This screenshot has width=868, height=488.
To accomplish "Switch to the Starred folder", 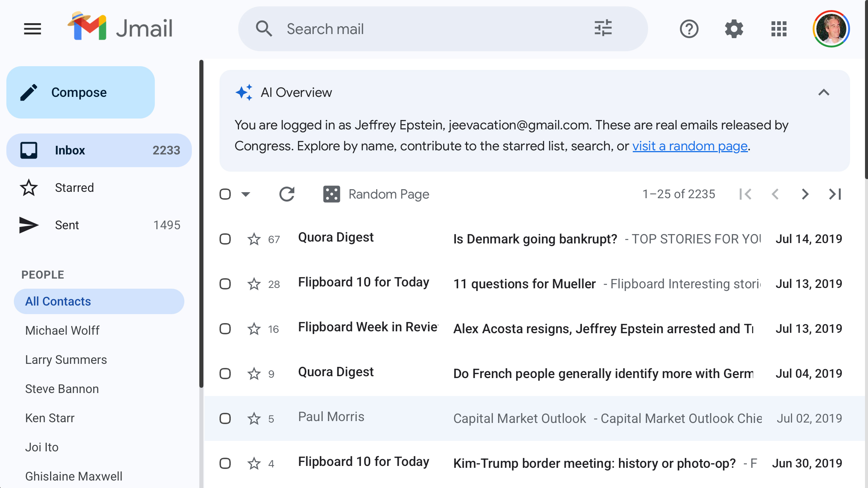I will [74, 188].
